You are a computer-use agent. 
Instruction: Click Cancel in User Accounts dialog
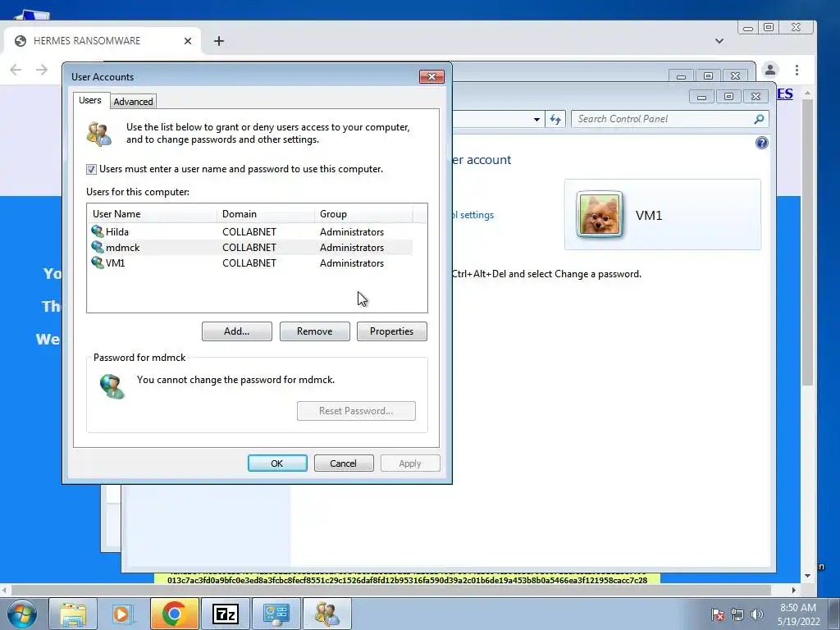[x=344, y=463]
